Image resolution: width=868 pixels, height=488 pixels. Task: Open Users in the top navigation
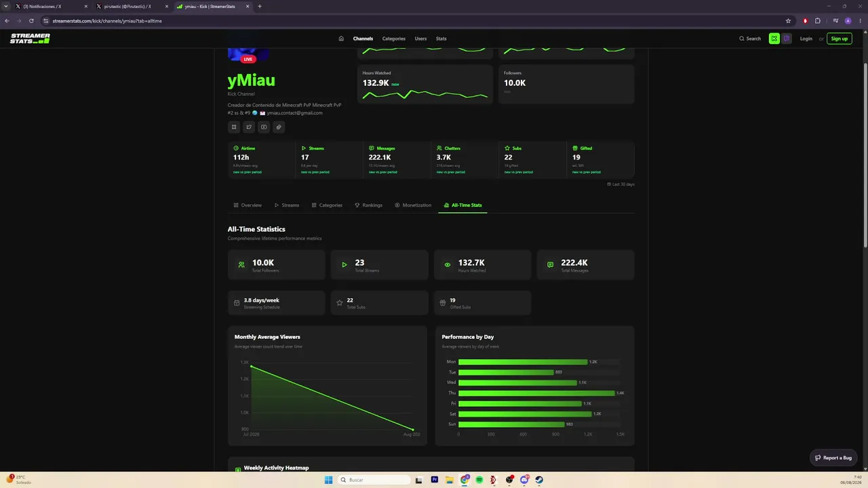(421, 39)
